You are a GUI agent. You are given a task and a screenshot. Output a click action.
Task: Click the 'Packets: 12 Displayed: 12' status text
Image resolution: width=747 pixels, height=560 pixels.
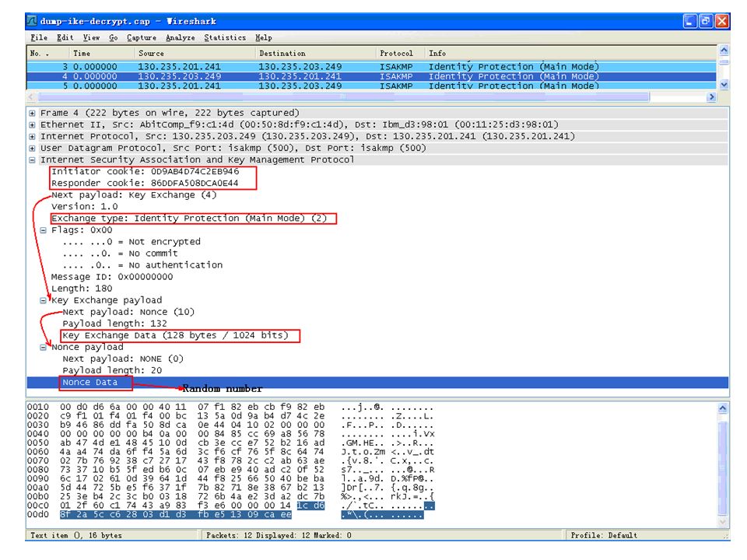pyautogui.click(x=279, y=535)
